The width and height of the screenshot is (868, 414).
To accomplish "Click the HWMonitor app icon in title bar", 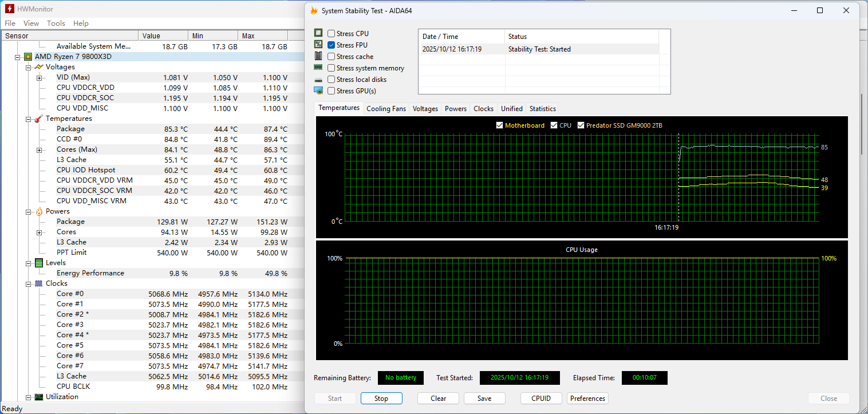I will pos(9,9).
